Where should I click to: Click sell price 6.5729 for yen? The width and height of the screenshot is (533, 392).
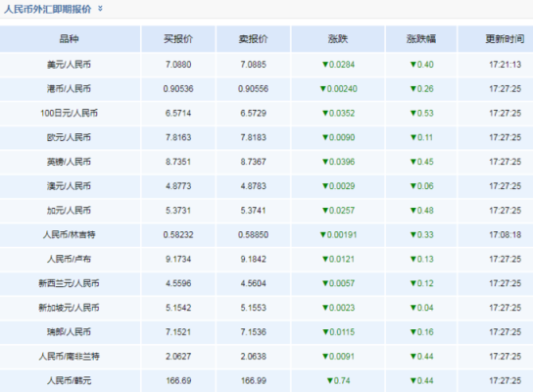(253, 113)
